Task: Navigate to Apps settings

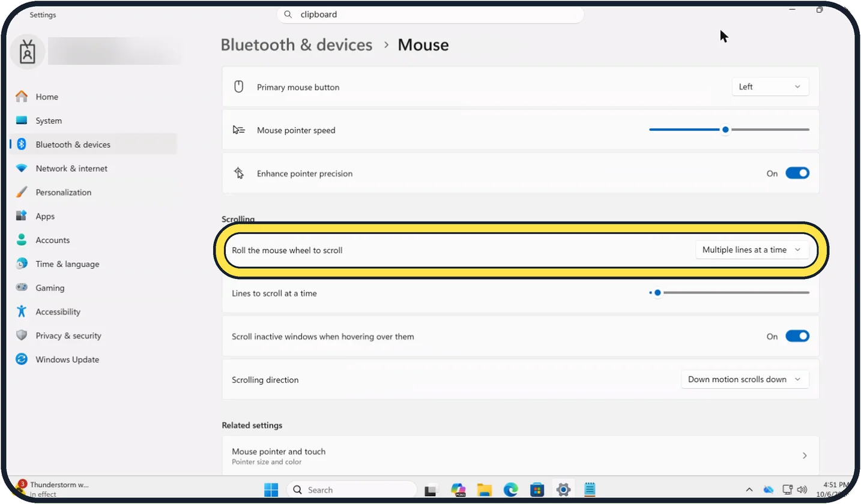Action: [x=45, y=217]
